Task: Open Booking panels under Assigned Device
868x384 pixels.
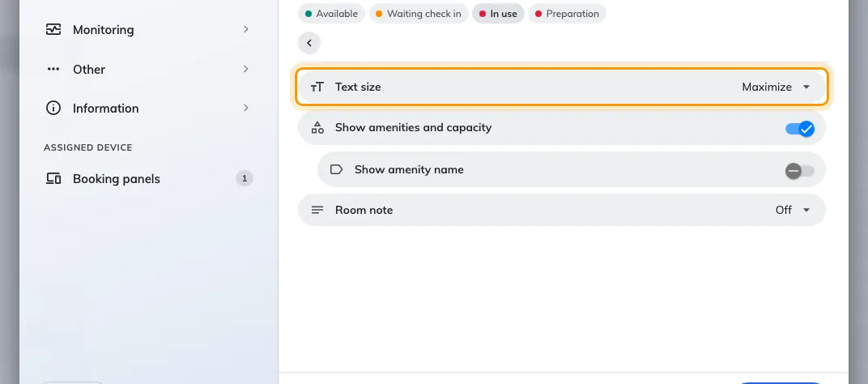Action: coord(148,178)
